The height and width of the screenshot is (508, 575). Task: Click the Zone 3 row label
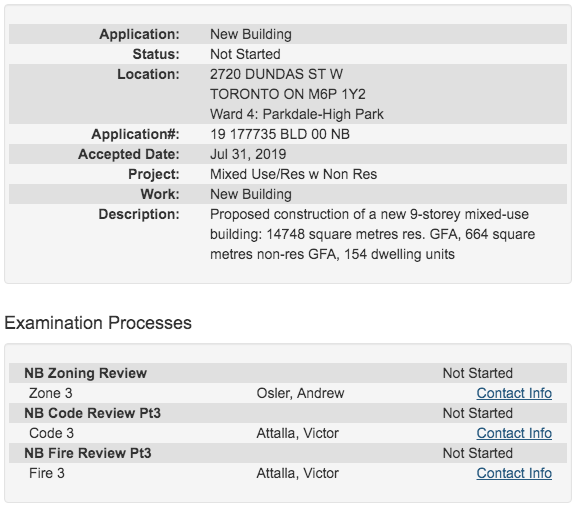(x=51, y=393)
